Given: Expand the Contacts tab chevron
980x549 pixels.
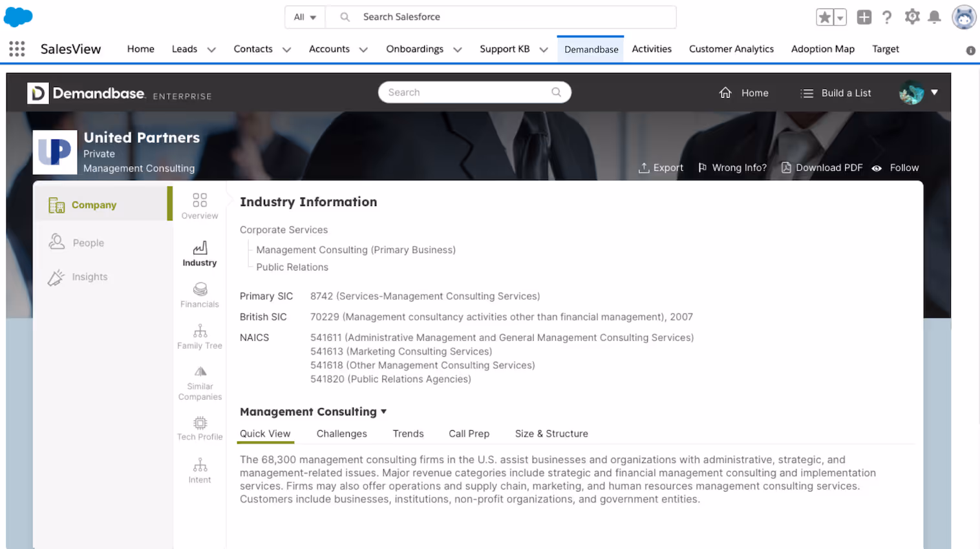Looking at the screenshot, I should pos(287,50).
